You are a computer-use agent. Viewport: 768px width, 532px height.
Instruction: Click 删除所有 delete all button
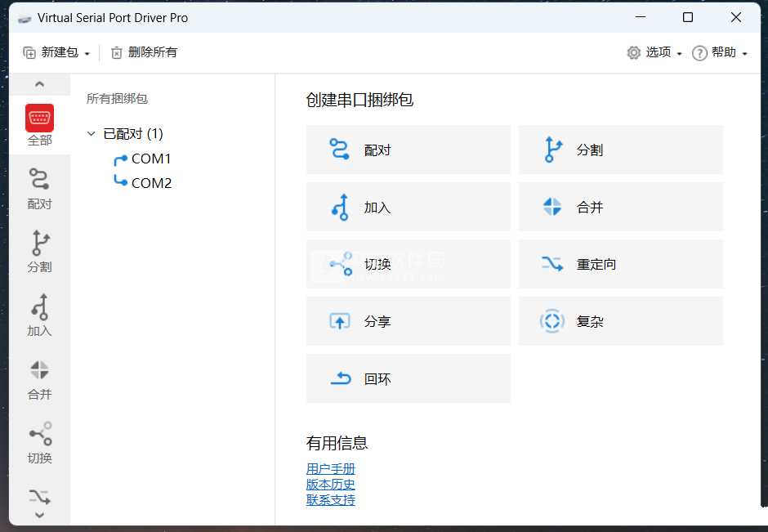(144, 52)
